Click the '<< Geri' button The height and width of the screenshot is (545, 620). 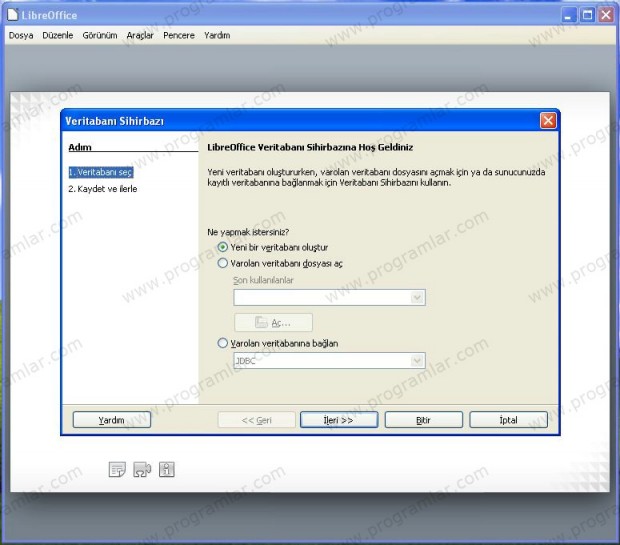256,420
